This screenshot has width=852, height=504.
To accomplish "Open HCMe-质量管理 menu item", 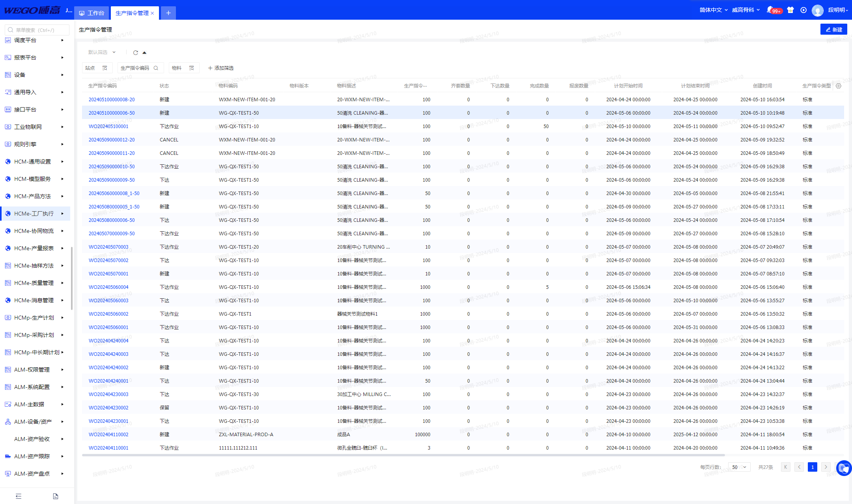I will (x=35, y=283).
